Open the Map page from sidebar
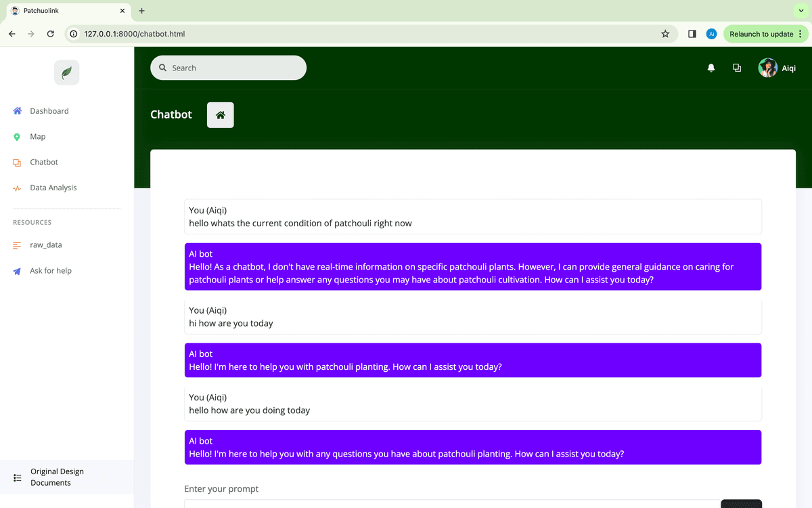This screenshot has width=812, height=508. (x=37, y=137)
